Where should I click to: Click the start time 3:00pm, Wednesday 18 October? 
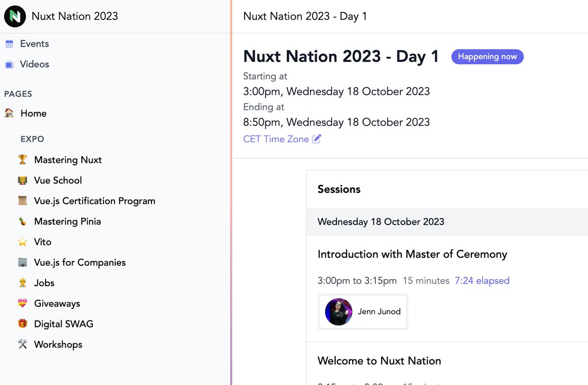point(337,92)
